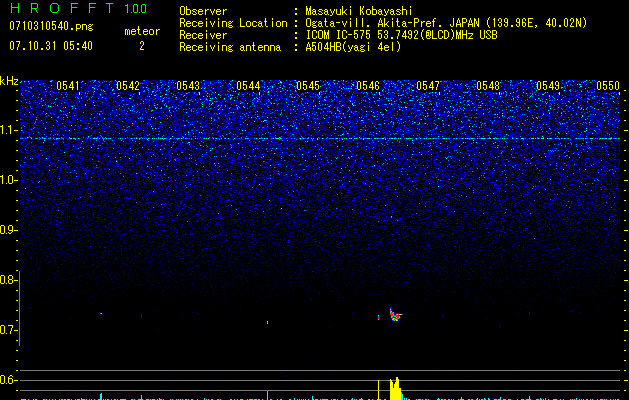Viewport: 629px width, 400px height.
Task: Click the HROFFT title text
Action: 61,8
